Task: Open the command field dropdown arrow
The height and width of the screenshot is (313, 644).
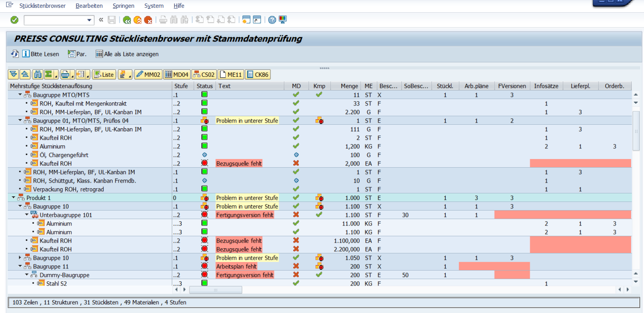Action: coord(90,20)
